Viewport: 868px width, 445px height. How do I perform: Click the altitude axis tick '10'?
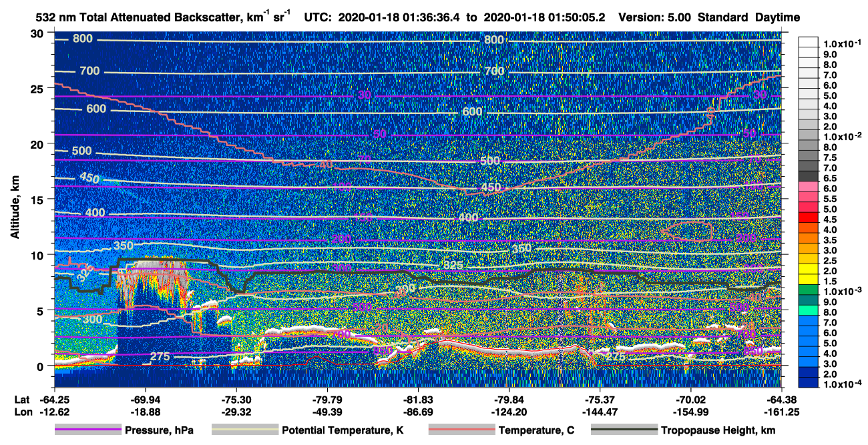(x=39, y=254)
